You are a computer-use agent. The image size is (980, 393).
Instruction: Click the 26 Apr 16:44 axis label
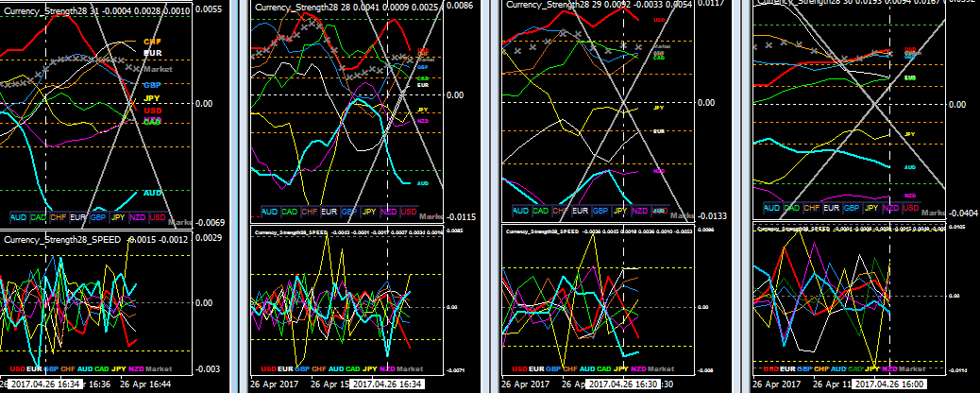[x=145, y=384]
